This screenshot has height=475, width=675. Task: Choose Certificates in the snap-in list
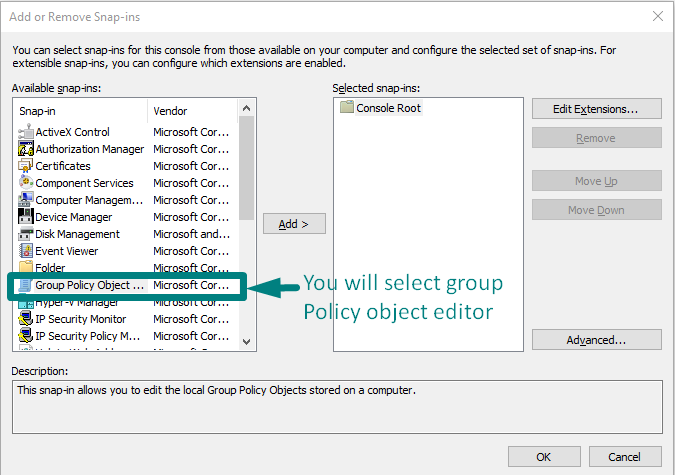pos(63,166)
